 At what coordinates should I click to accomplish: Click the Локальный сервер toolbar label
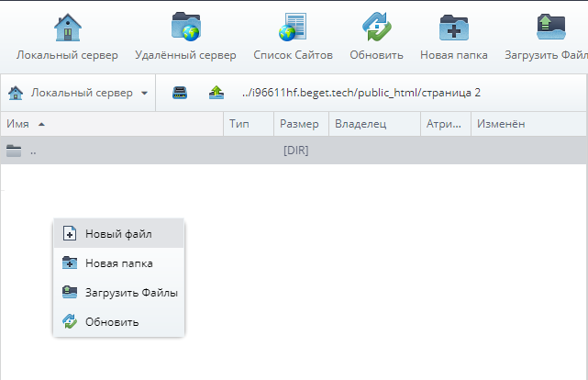[67, 55]
